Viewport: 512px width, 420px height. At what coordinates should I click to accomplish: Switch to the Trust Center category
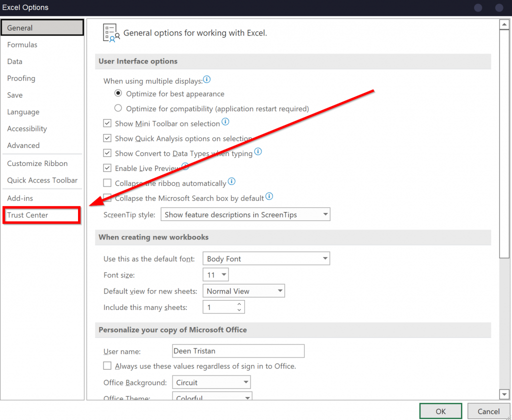[x=29, y=215]
